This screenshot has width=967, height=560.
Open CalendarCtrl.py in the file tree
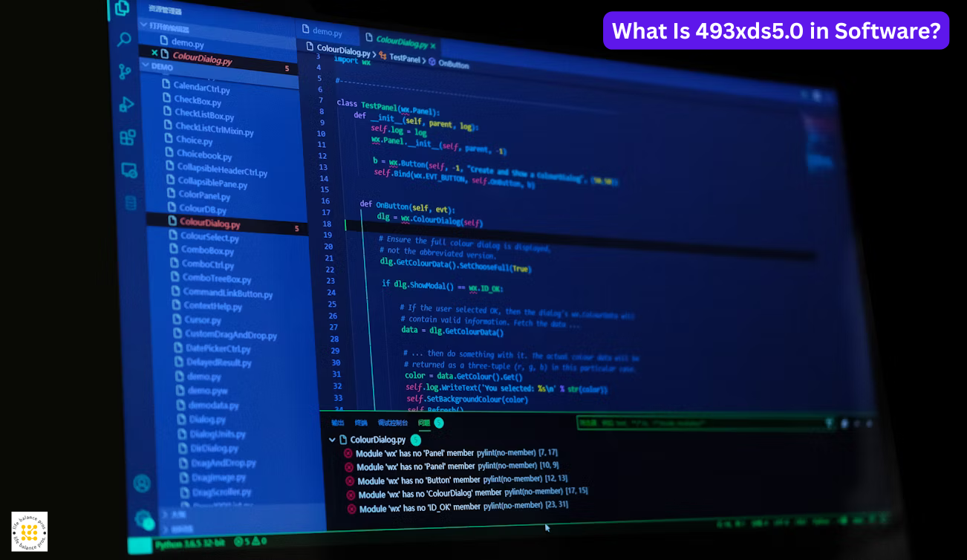[x=201, y=88]
